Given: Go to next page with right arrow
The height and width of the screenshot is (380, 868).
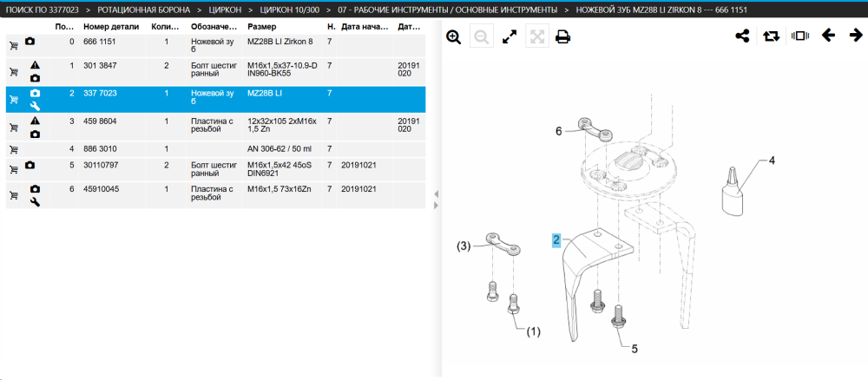Looking at the screenshot, I should 856,36.
